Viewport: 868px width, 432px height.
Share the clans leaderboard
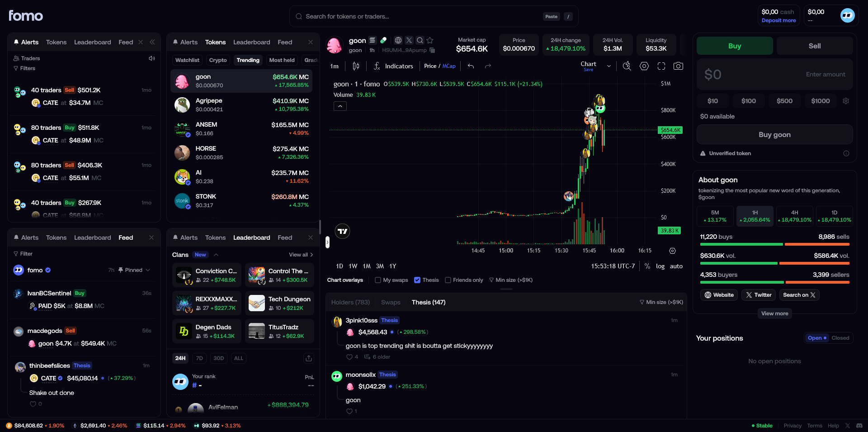click(309, 358)
